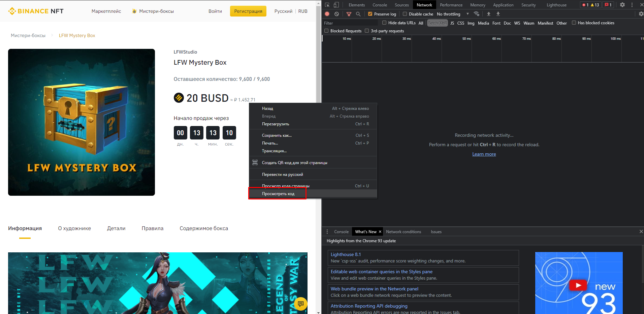This screenshot has height=314, width=644.
Task: Open the errors and warnings counter
Action: click(x=590, y=5)
